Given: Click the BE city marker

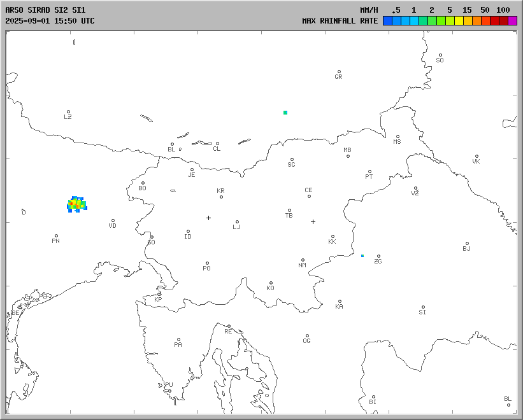Looking at the screenshot, I should click(20, 308).
